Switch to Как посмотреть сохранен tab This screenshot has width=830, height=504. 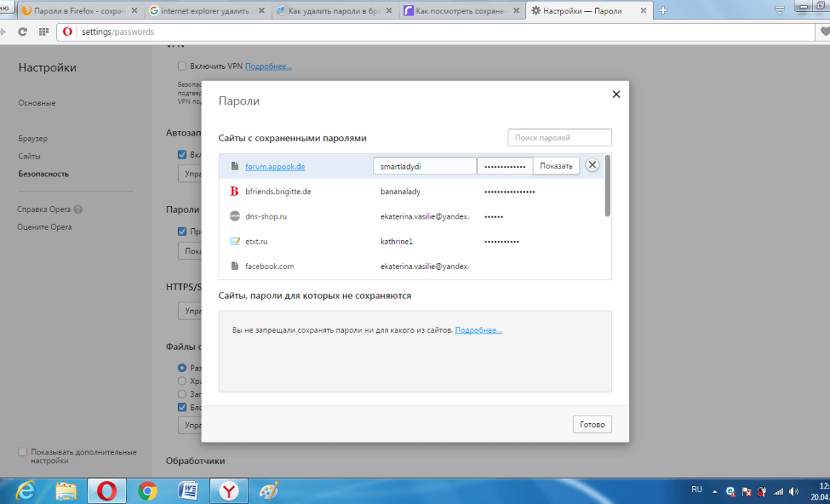pyautogui.click(x=462, y=10)
